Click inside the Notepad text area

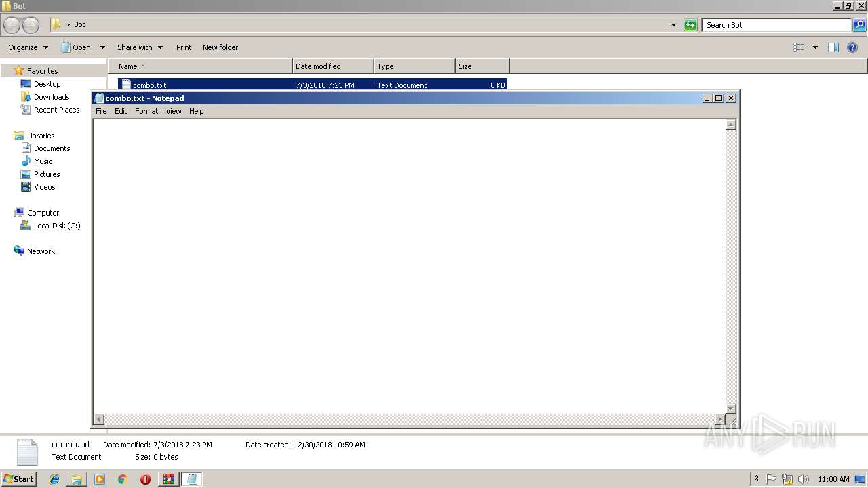409,266
